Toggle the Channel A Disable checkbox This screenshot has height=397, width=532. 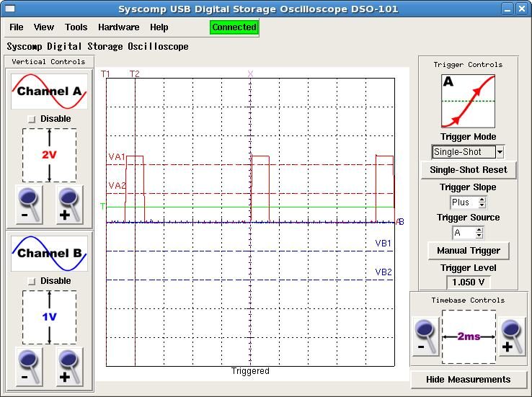[x=32, y=119]
